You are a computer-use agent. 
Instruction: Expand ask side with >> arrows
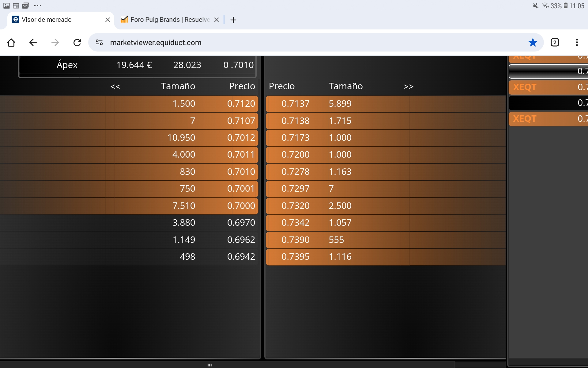[408, 86]
